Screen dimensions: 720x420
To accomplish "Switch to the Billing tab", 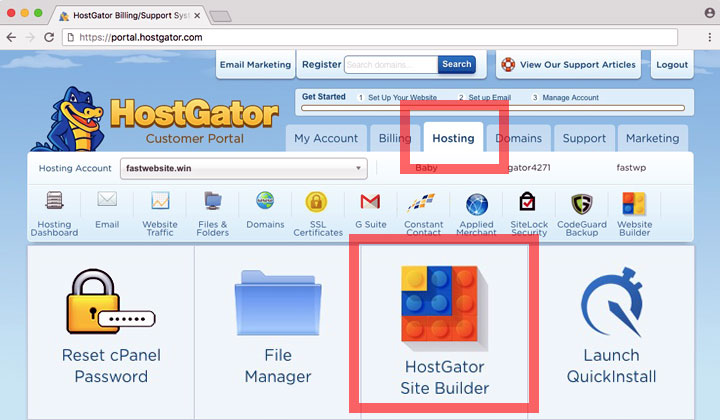I will tap(395, 138).
